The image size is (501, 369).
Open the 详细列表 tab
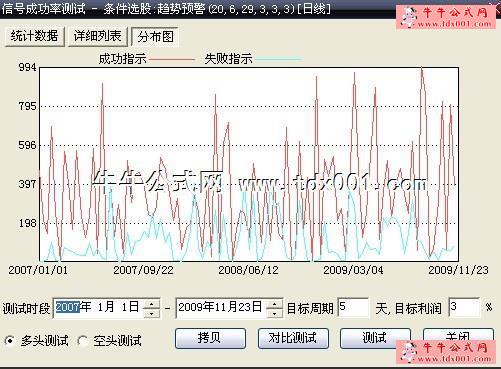coord(98,36)
